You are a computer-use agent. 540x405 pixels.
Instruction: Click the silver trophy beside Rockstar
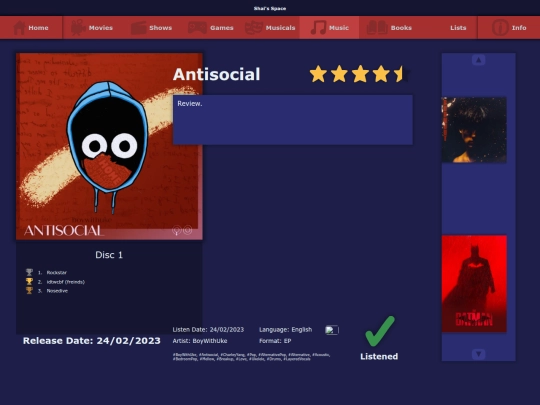(x=29, y=272)
